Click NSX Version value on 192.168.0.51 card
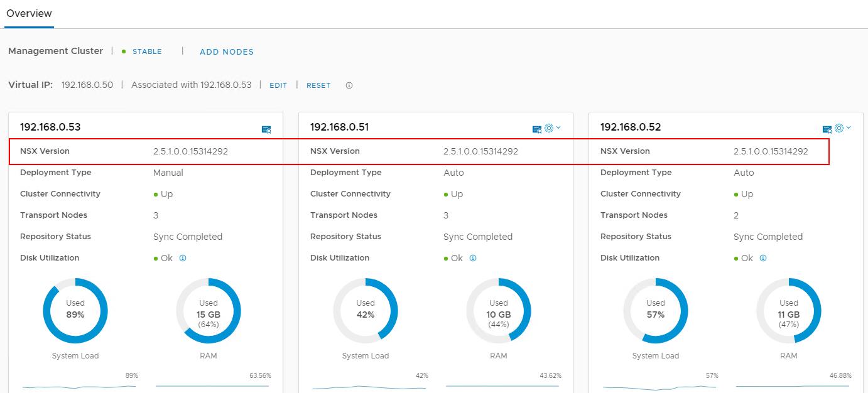The width and height of the screenshot is (868, 393). click(480, 151)
